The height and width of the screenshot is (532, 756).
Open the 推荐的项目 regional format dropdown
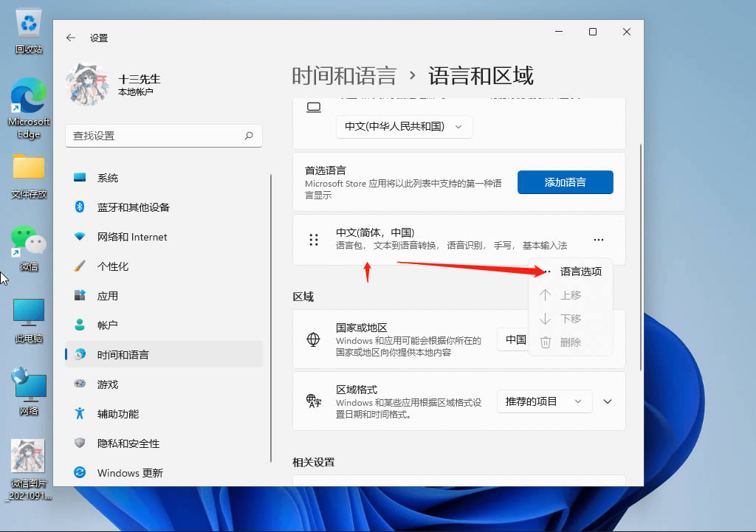point(544,401)
